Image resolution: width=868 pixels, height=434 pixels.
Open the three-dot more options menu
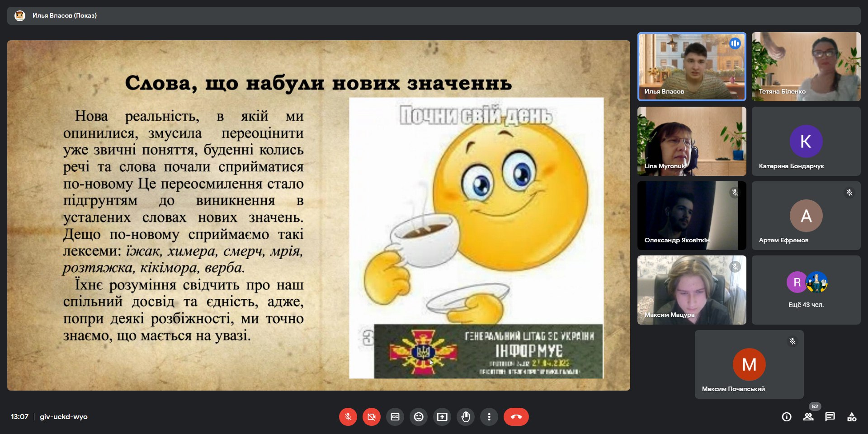click(x=489, y=417)
